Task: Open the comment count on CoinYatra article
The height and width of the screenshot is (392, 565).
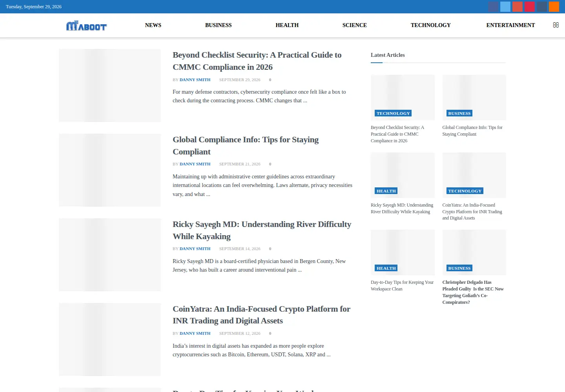Action: (270, 333)
